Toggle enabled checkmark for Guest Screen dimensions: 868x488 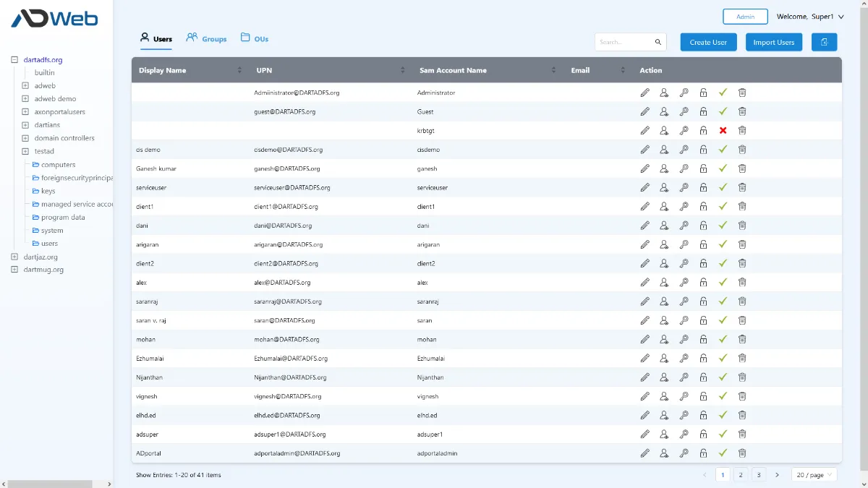coord(723,111)
